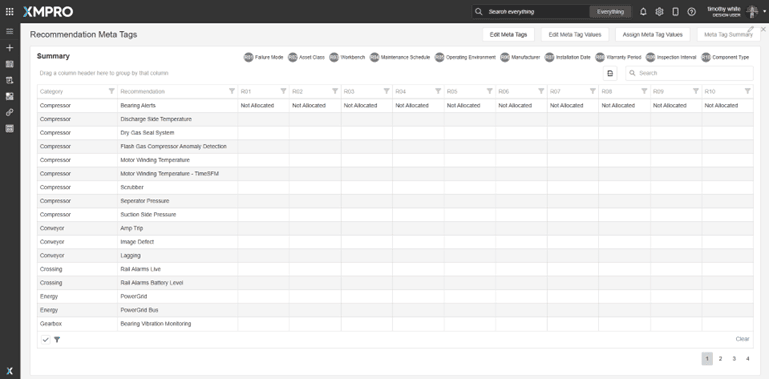Click the Manufacturer legend tag
Screen dimensions: 769x379
click(520, 57)
